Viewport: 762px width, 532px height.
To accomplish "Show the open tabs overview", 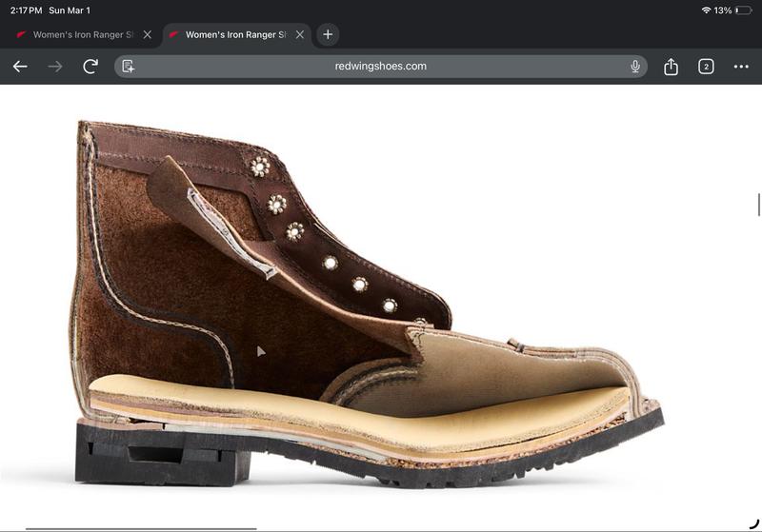I will [x=706, y=67].
